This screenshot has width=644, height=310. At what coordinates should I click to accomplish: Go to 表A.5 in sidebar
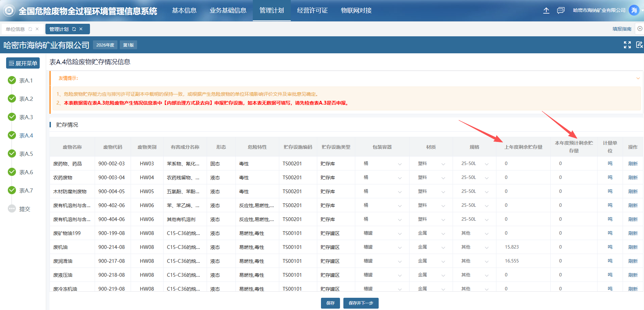(x=26, y=154)
